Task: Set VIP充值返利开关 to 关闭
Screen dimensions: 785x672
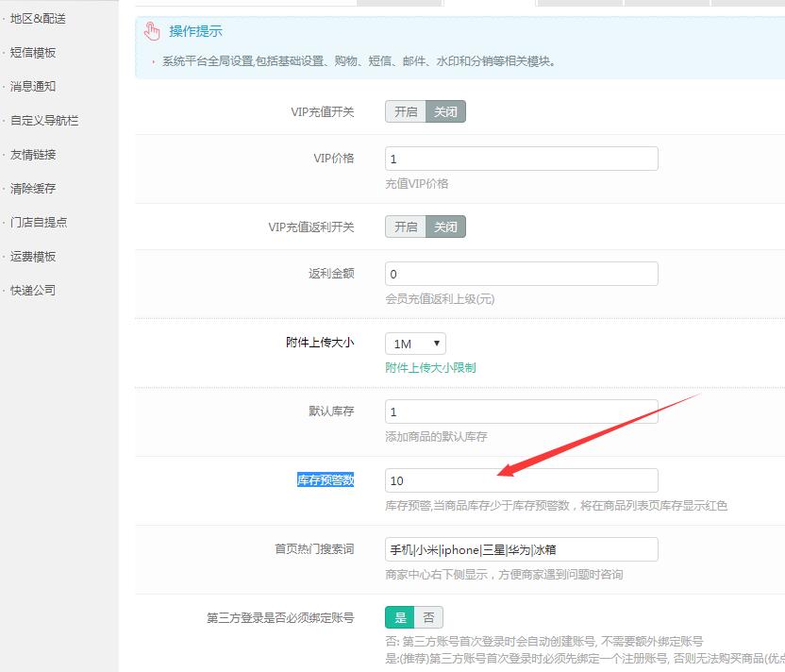Action: pos(445,227)
